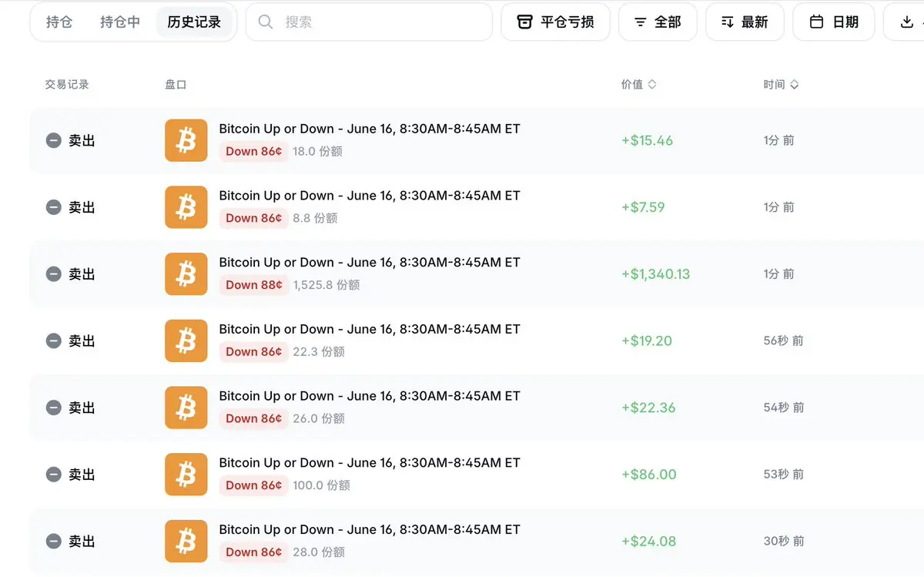Screen dimensions: 924x577
Task: Click the Bitcoin icon in the +$15.46 row
Action: [186, 140]
